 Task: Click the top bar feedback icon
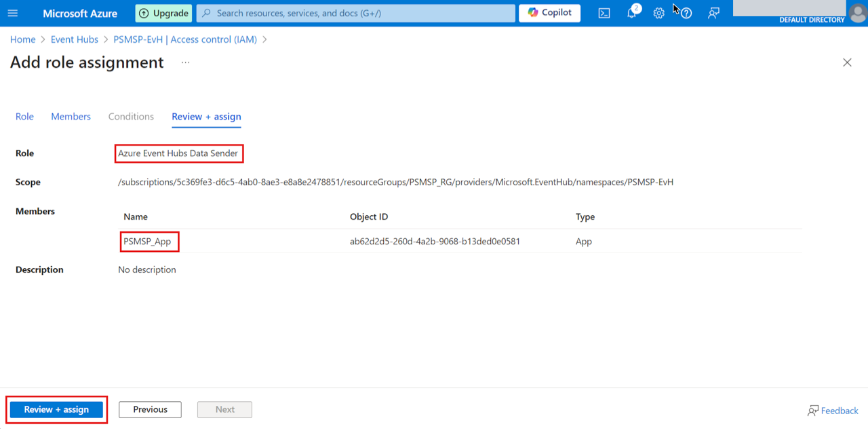pos(713,14)
